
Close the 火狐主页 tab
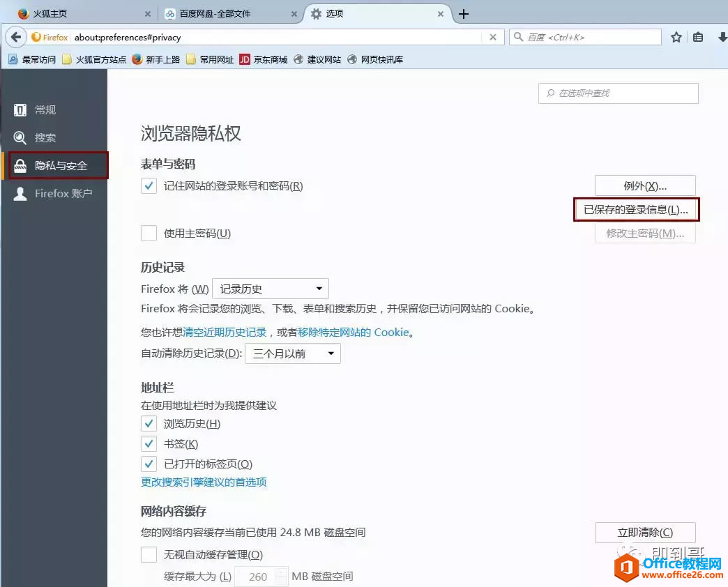148,14
